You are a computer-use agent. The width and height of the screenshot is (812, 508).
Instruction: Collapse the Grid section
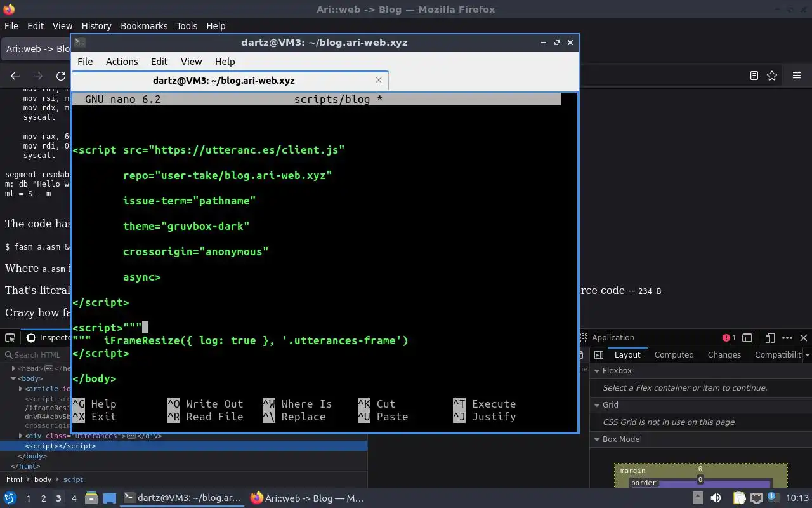pyautogui.click(x=597, y=405)
